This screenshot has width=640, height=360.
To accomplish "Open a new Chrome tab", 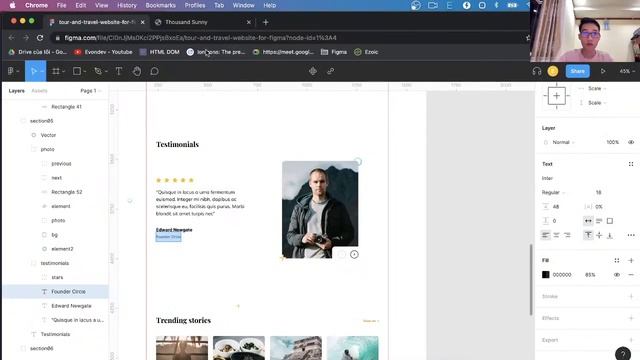I will [266, 22].
